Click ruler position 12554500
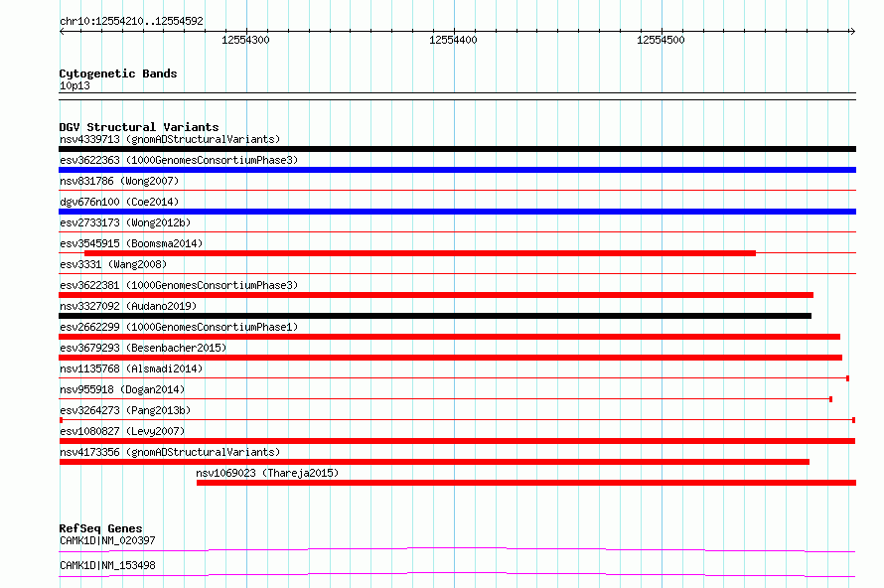 (661, 40)
